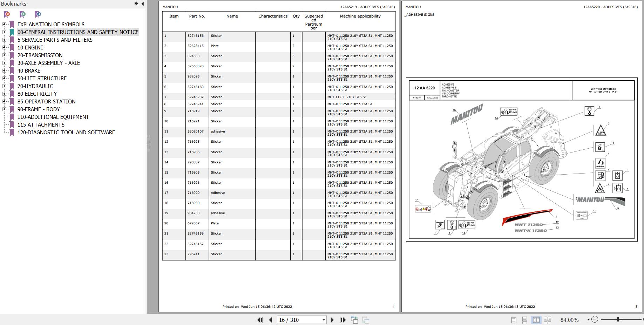Switch to single page layout
This screenshot has height=325, width=644.
coord(514,320)
